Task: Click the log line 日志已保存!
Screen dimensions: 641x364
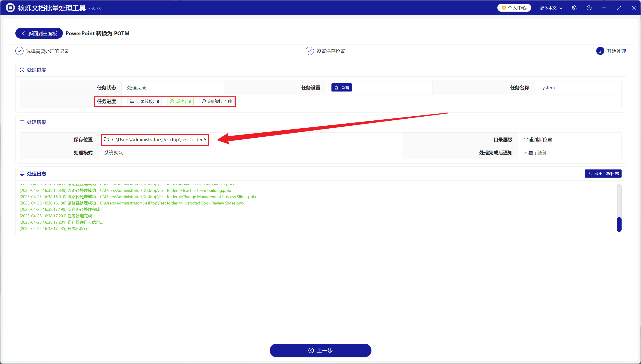Action: [x=54, y=228]
